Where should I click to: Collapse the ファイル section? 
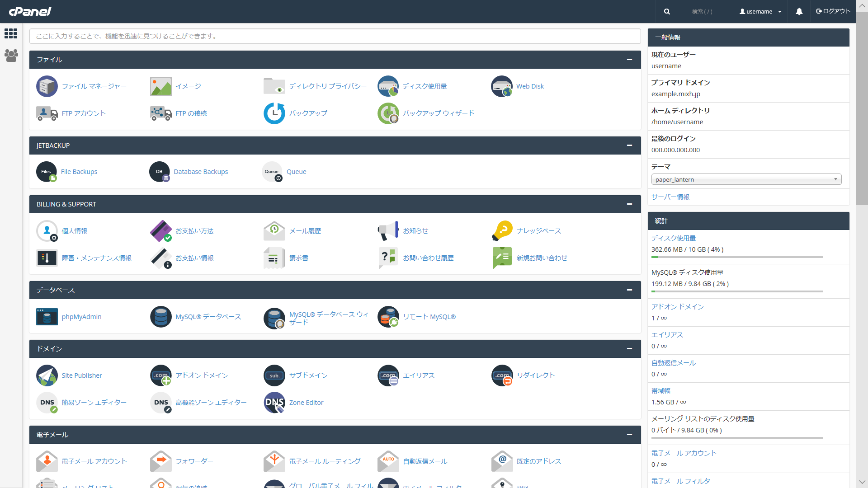click(629, 60)
